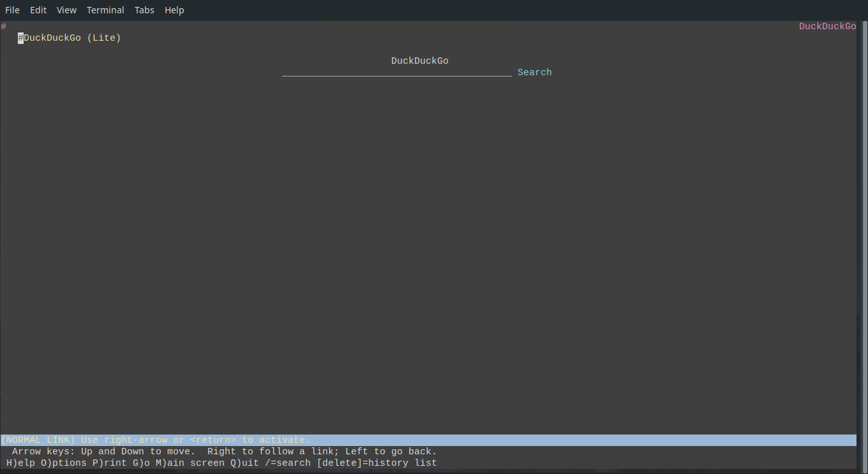868x474 pixels.
Task: Click the Search submit button
Action: click(534, 72)
